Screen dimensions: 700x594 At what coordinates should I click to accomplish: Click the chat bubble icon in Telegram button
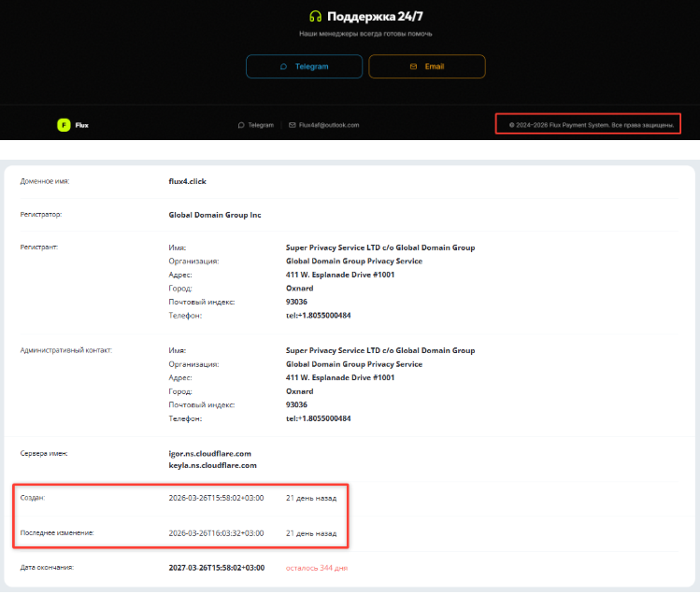point(283,67)
